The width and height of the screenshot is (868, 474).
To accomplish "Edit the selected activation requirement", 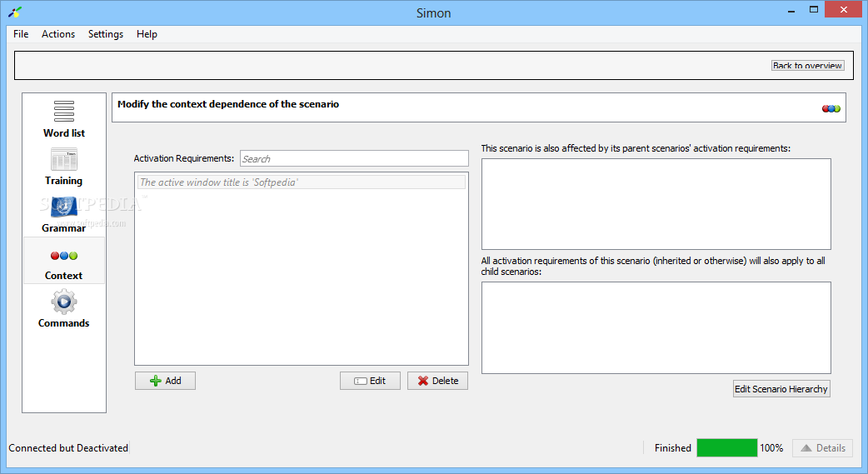I will click(370, 381).
